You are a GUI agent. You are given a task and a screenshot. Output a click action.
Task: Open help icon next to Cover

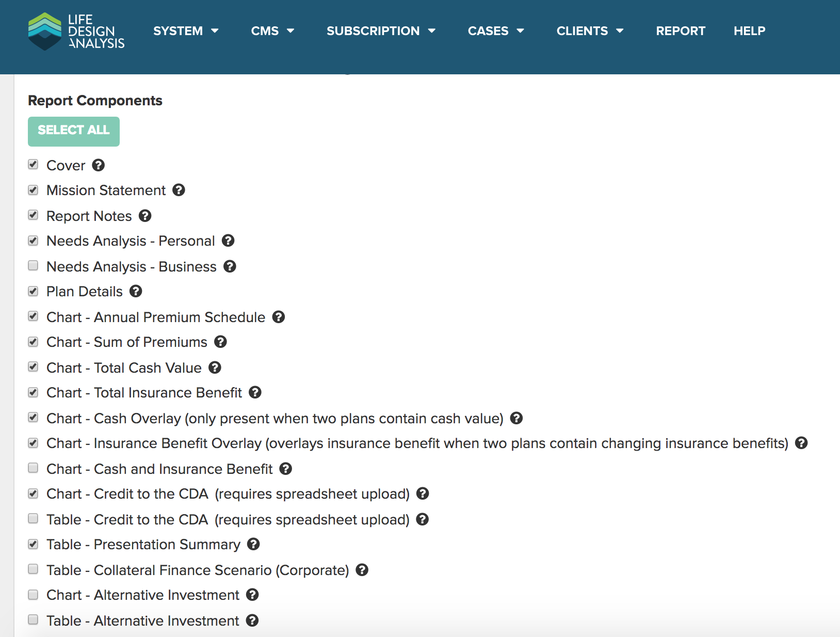(x=99, y=165)
